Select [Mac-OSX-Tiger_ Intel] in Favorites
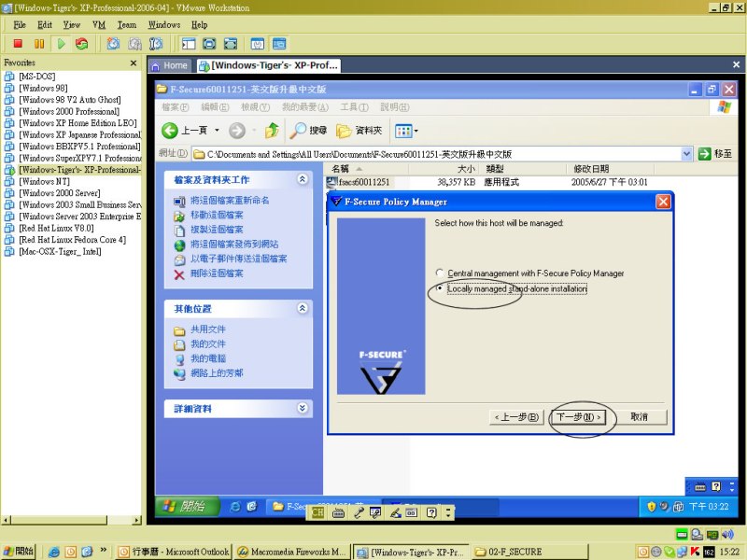 60,251
